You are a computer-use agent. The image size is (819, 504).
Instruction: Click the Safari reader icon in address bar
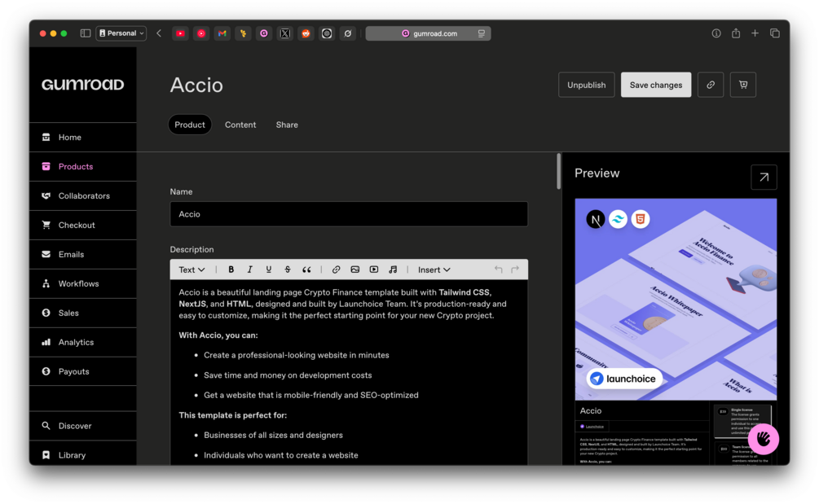[481, 33]
